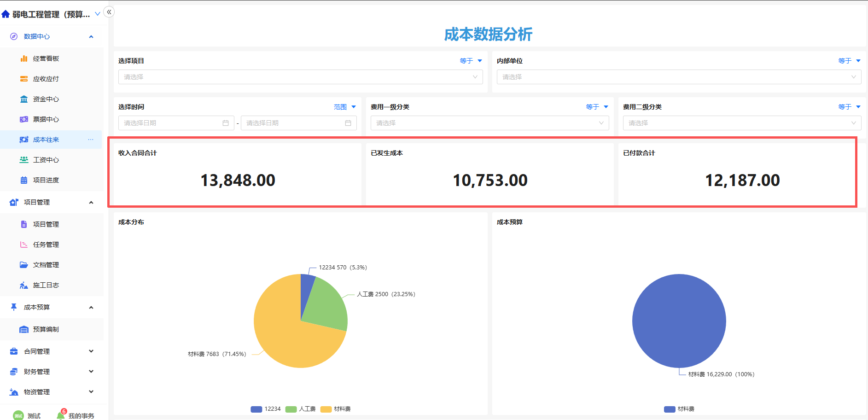Open 经营看板 bar chart icon
The height and width of the screenshot is (420, 868).
tap(24, 58)
